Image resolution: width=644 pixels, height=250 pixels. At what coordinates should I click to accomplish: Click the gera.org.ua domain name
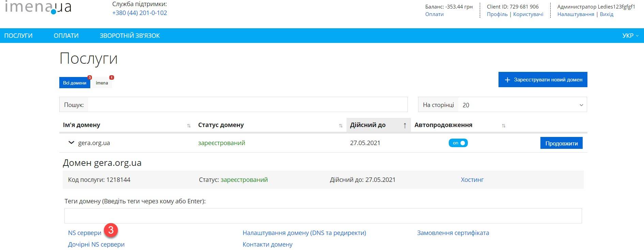(x=94, y=143)
